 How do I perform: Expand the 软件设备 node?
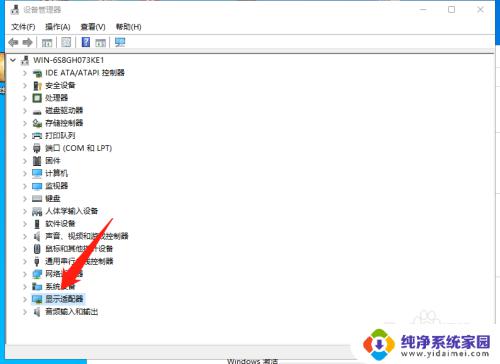pos(25,224)
